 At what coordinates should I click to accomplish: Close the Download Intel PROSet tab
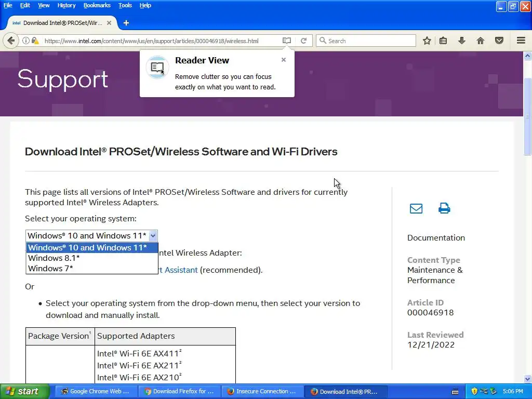pyautogui.click(x=109, y=23)
